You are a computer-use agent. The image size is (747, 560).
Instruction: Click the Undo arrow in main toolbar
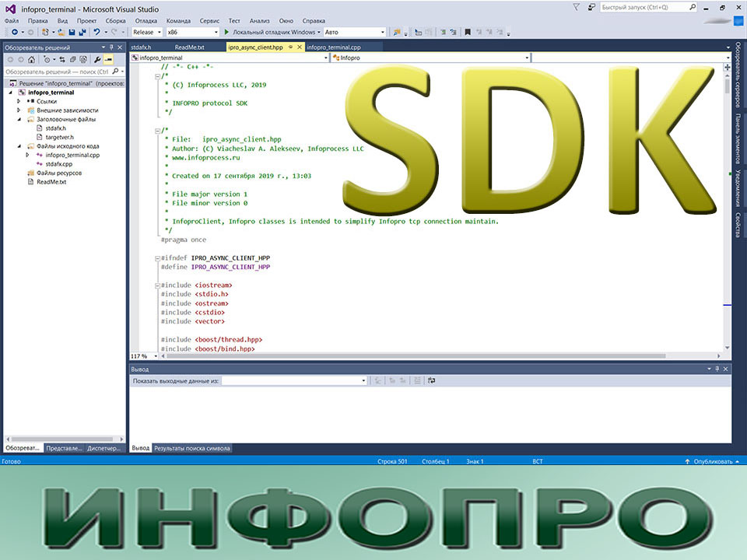coord(96,32)
